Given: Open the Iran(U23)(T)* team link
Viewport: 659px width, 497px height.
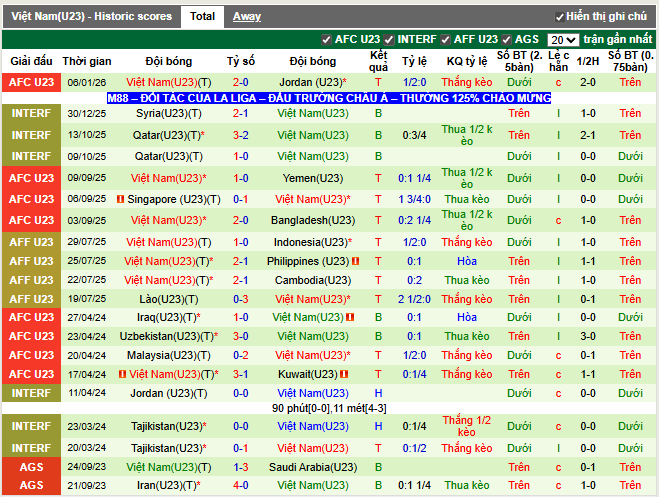Looking at the screenshot, I should pyautogui.click(x=169, y=485).
